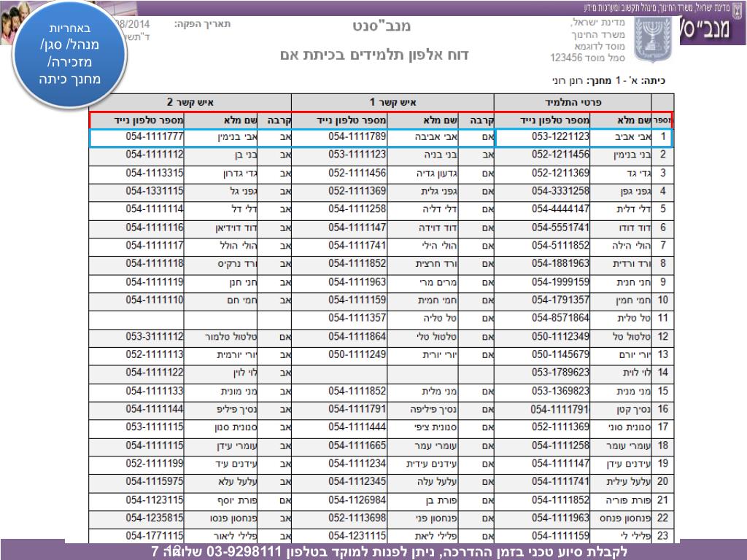Select contact phone 054-1111789
This screenshot has width=747, height=560.
(357, 137)
